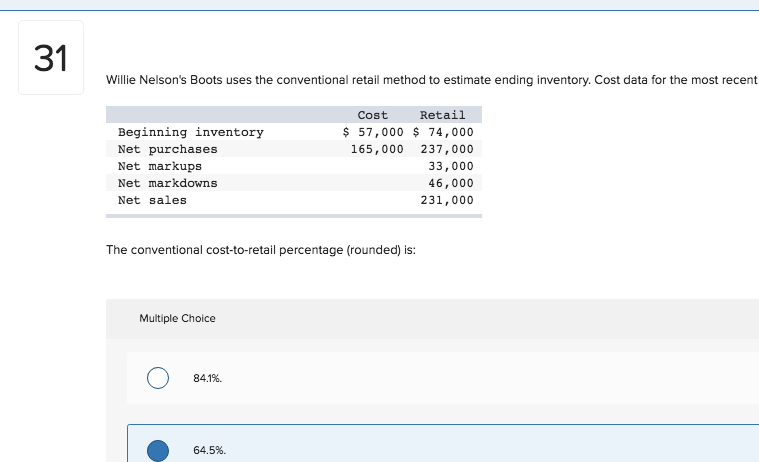Click the Beginning inventory row label

click(191, 132)
